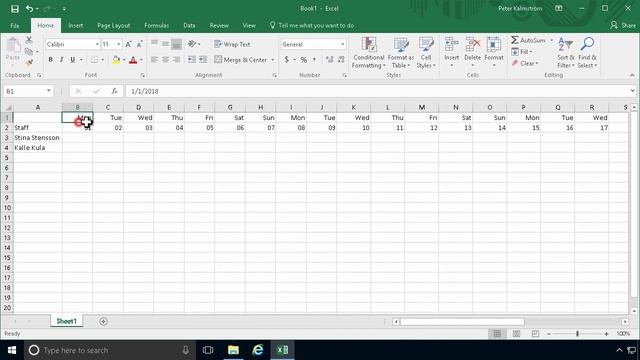
Task: Open the File tab
Action: pyautogui.click(x=15, y=25)
